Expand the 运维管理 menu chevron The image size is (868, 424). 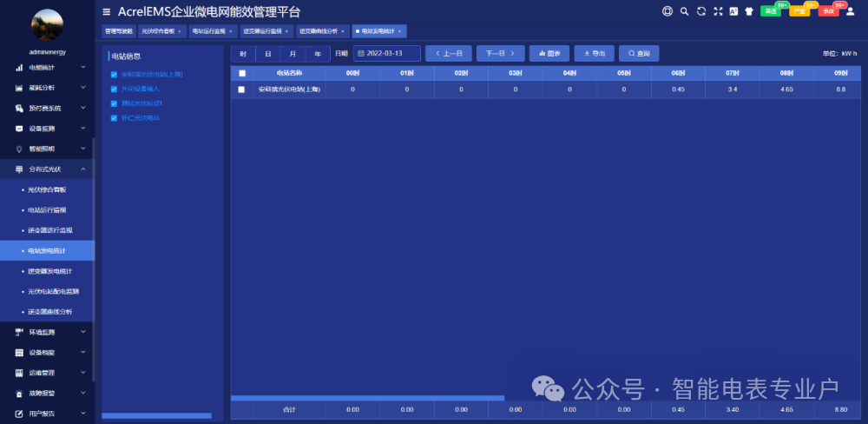point(83,373)
